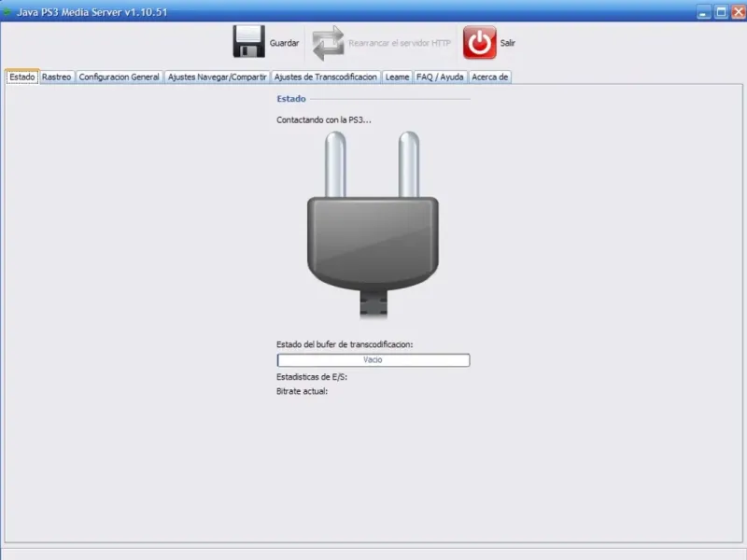Open Ajustes Navegar/Compartir tab
This screenshot has height=560, width=747.
pyautogui.click(x=217, y=77)
